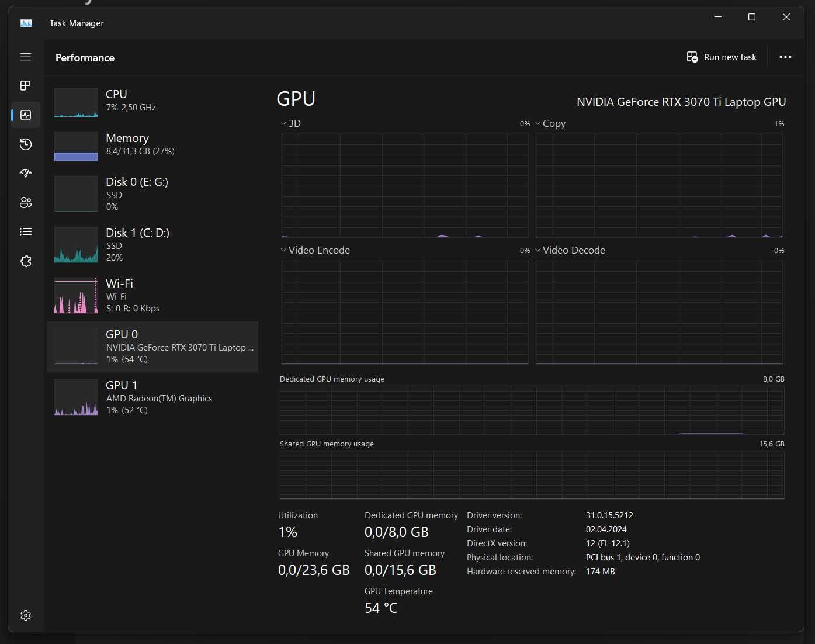This screenshot has height=644, width=815.
Task: Select GPU 1 AMD Radeon entry
Action: 152,397
